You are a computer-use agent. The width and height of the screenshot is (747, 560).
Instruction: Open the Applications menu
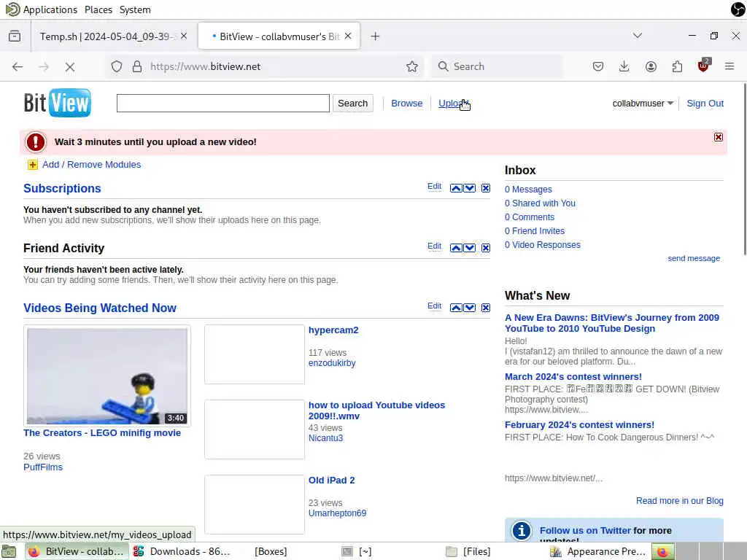[50, 9]
